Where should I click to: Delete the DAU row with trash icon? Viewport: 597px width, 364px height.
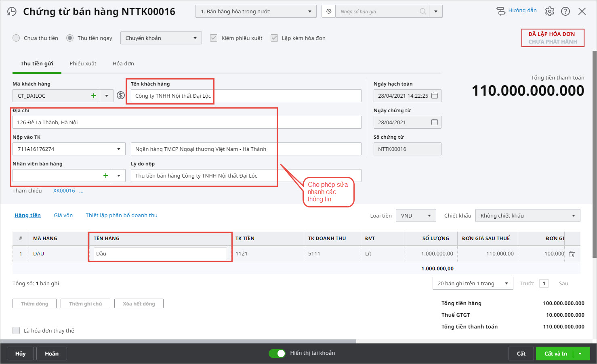click(572, 254)
